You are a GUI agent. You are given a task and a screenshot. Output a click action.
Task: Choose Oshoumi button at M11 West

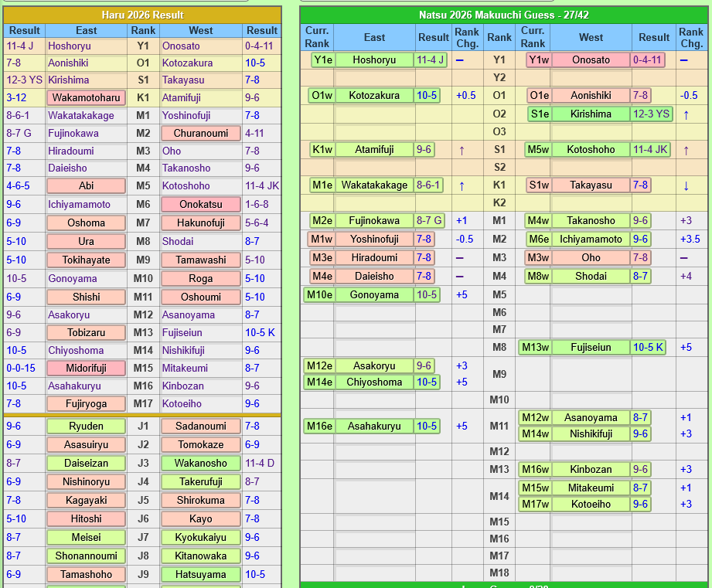(201, 297)
